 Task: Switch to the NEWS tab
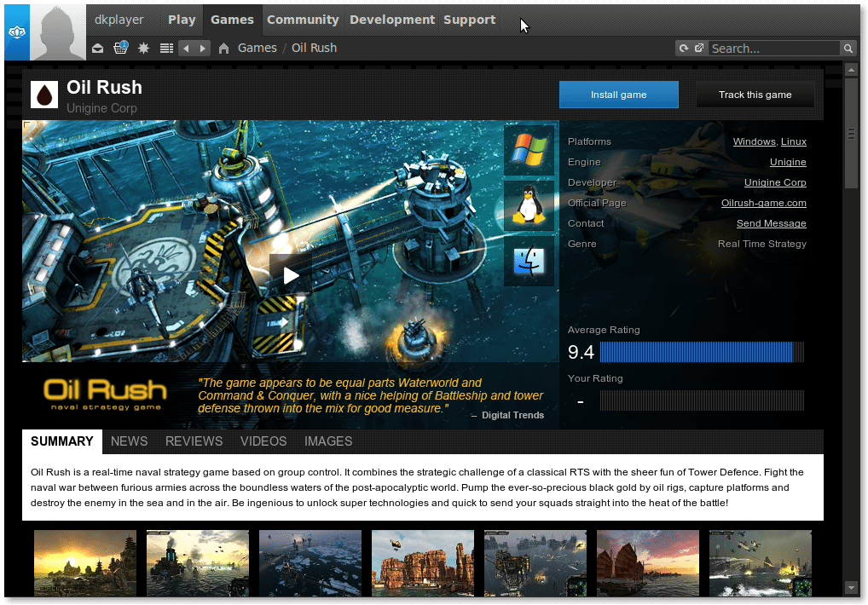coord(129,441)
